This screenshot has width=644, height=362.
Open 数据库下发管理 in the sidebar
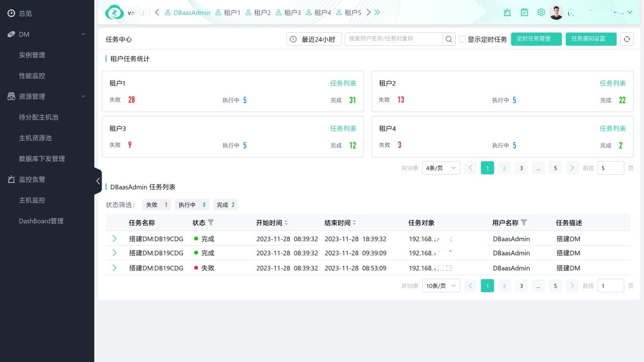(42, 159)
